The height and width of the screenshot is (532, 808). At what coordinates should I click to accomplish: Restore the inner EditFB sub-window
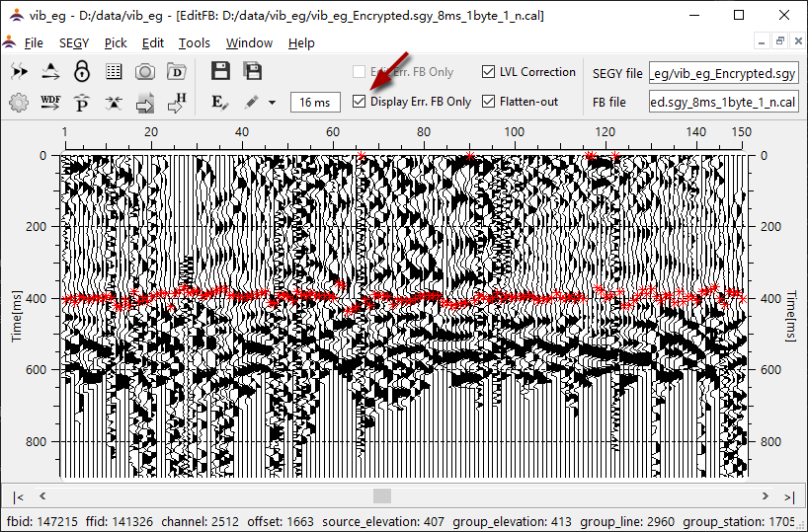tap(780, 41)
